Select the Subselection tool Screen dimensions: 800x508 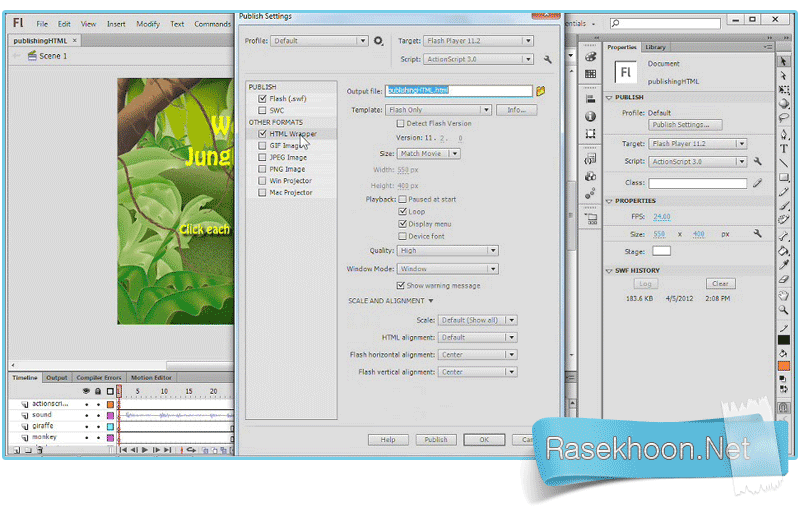[784, 75]
